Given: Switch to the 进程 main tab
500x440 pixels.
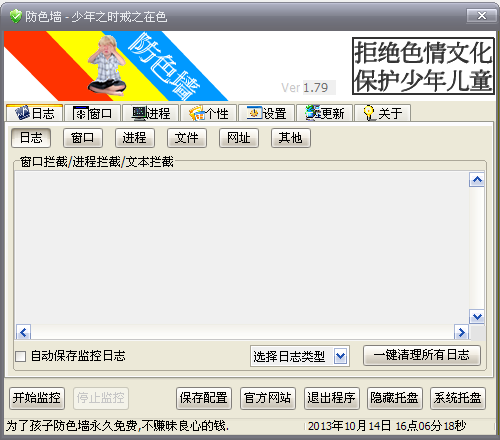Looking at the screenshot, I should pos(151,113).
